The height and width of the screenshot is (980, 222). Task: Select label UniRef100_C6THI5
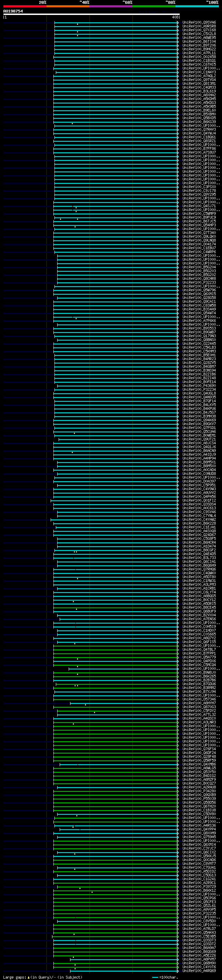(199, 64)
